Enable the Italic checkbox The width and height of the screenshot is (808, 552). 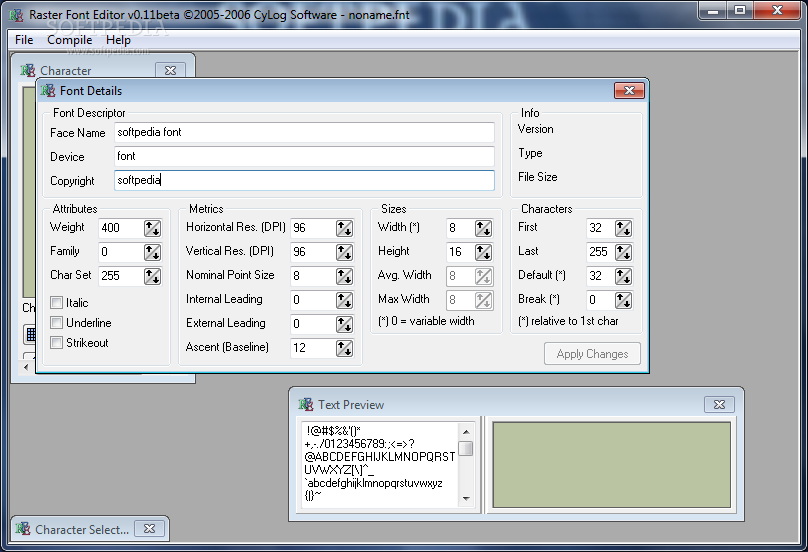pos(57,303)
